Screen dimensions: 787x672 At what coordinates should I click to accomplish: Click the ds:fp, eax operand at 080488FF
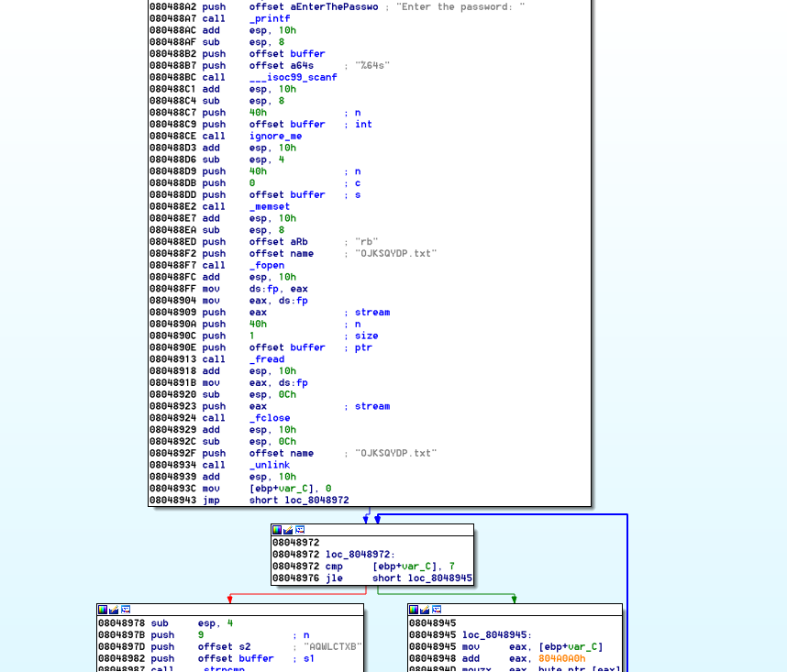click(x=279, y=289)
